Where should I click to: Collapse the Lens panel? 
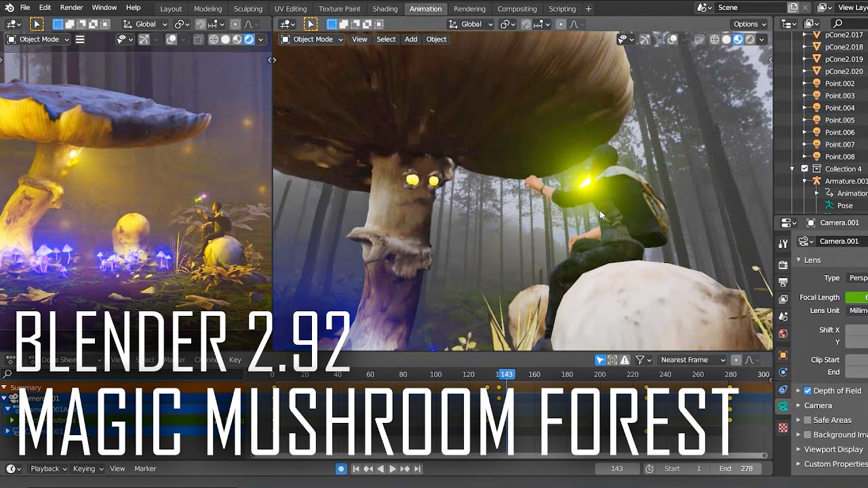pyautogui.click(x=812, y=260)
